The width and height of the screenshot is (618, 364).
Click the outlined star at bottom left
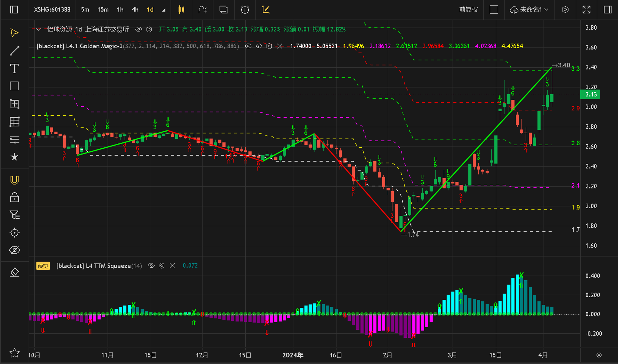pos(15,353)
